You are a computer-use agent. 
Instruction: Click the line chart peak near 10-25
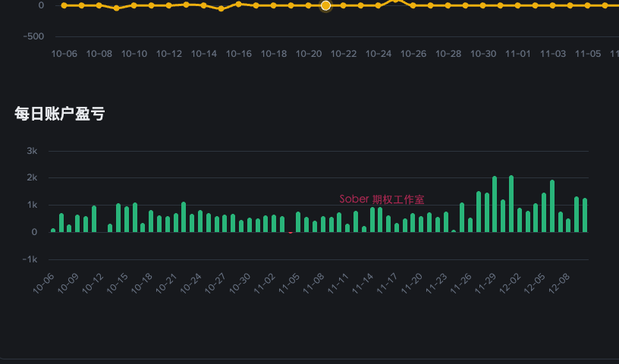click(x=395, y=1)
